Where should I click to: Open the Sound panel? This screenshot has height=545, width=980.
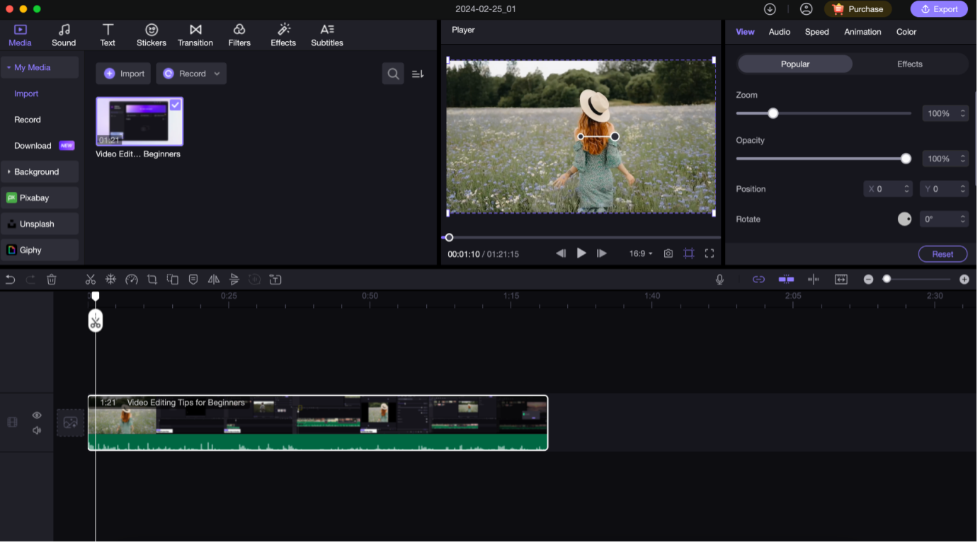(64, 35)
